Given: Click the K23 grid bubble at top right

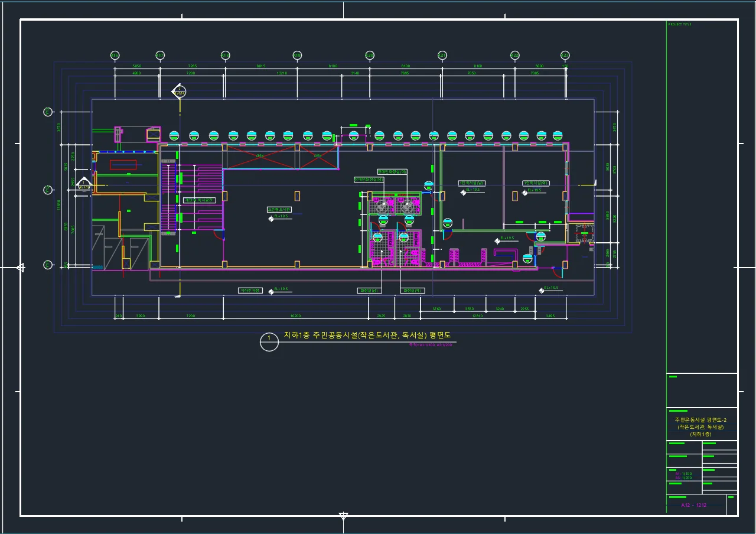Looking at the screenshot, I should 565,56.
